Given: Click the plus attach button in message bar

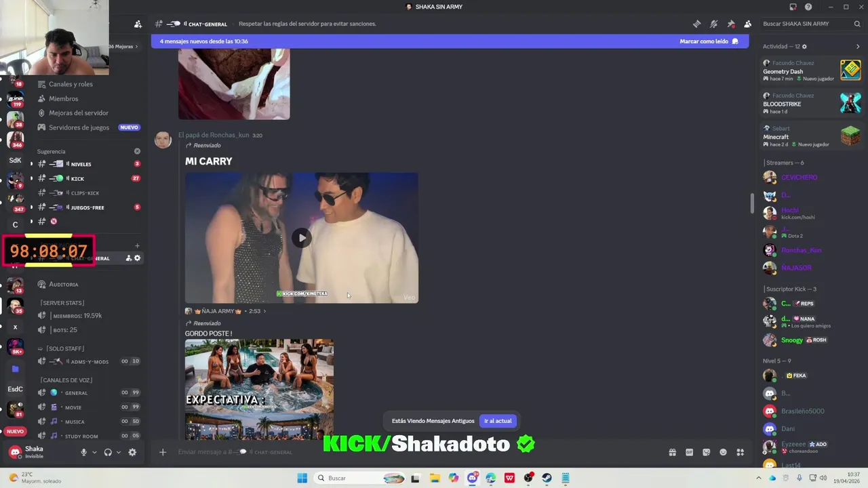Looking at the screenshot, I should point(163,452).
